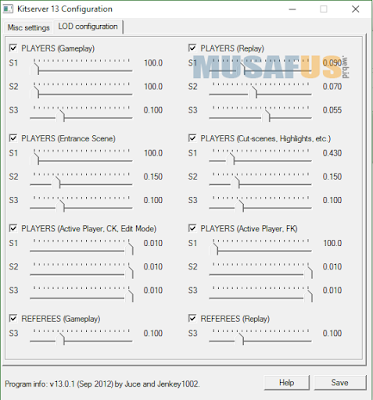Disable PLAYERS (Entrance Scene) checkbox
The height and width of the screenshot is (400, 373).
pos(13,138)
